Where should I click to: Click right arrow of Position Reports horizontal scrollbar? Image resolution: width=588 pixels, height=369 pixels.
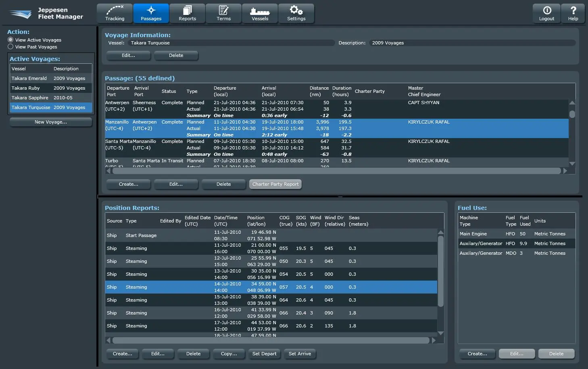tap(434, 340)
